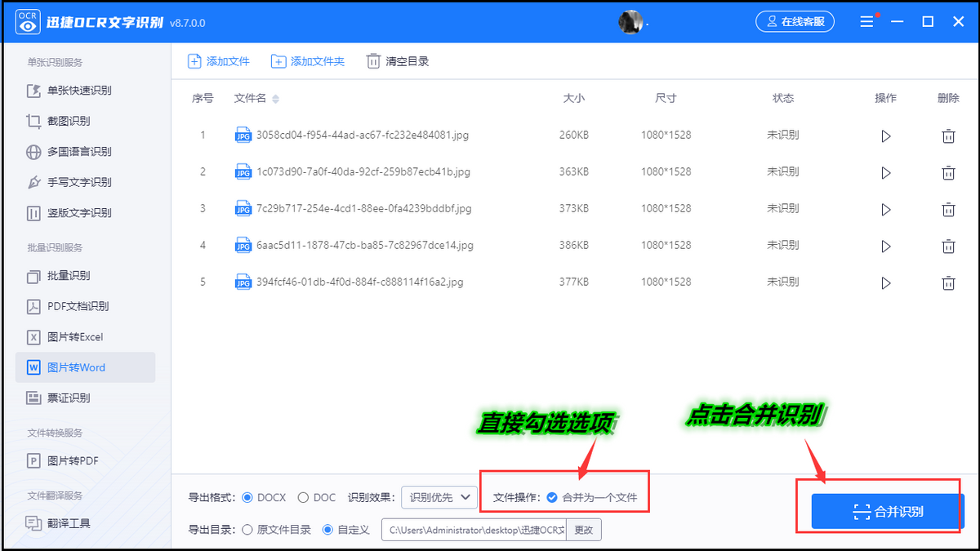Screen dimensions: 980x551
Task: Click the file name column header
Action: 250,99
